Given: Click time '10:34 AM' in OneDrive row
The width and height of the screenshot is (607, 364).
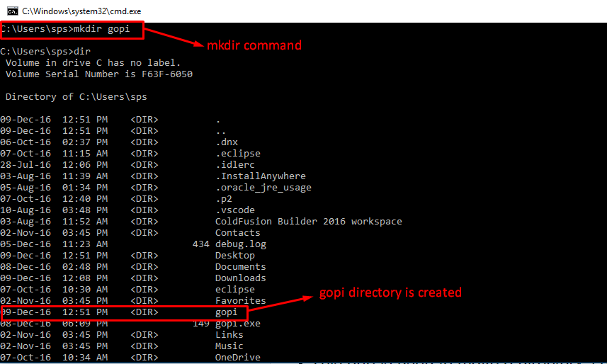Looking at the screenshot, I should click(x=85, y=357).
